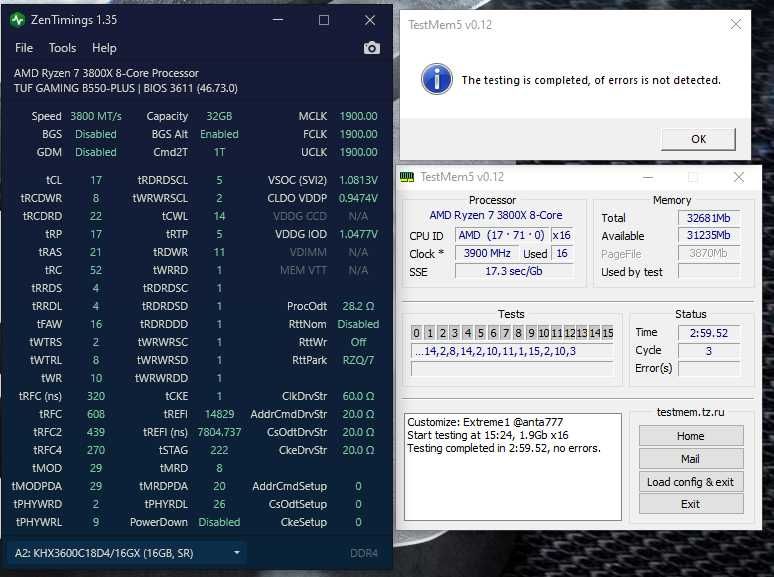The image size is (774, 577).
Task: Click OK in the testing completed dialog
Action: (698, 139)
